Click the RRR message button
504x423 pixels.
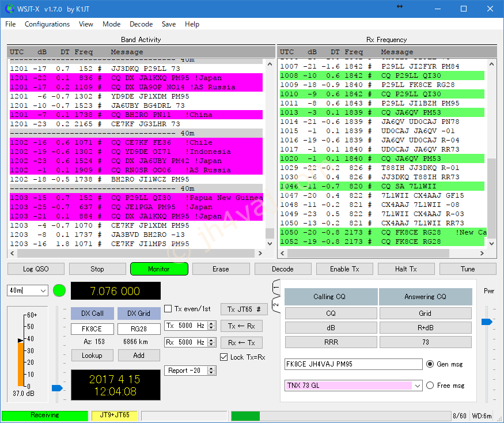[x=331, y=342]
